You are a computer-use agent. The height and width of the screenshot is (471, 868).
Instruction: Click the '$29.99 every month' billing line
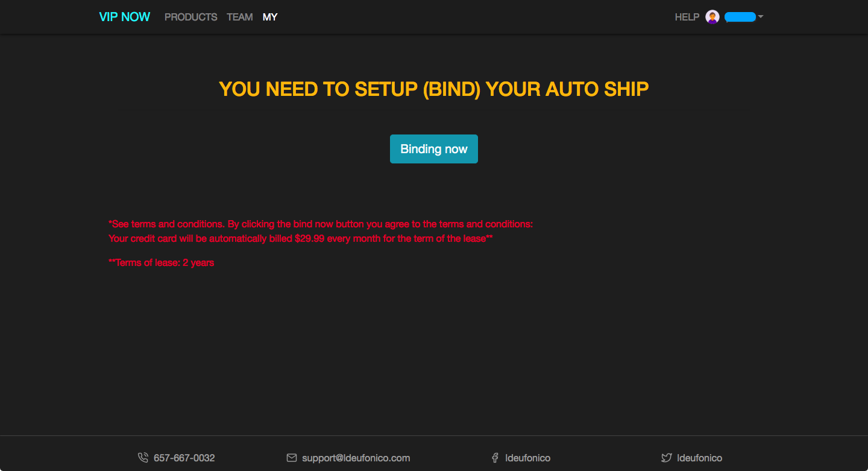(301, 238)
